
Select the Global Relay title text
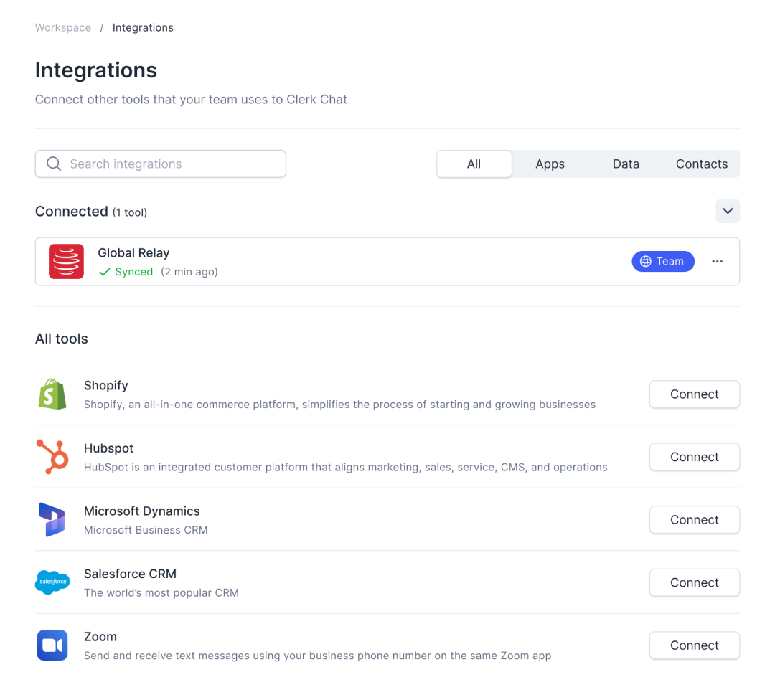click(x=133, y=253)
